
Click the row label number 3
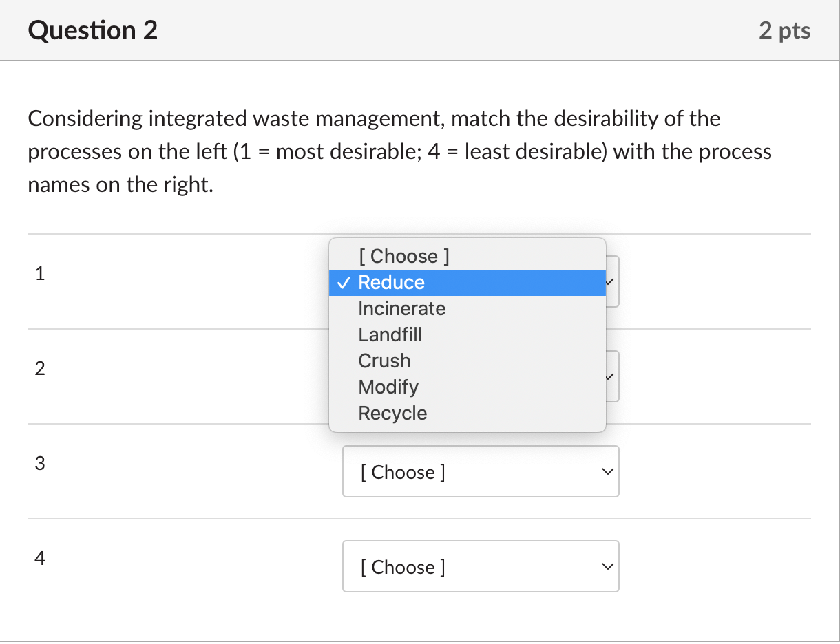tap(40, 464)
